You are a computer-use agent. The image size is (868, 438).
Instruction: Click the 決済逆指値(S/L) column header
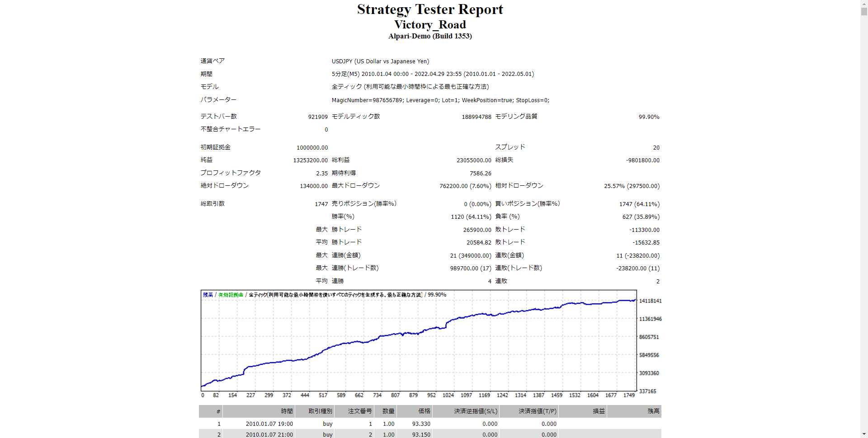point(476,411)
